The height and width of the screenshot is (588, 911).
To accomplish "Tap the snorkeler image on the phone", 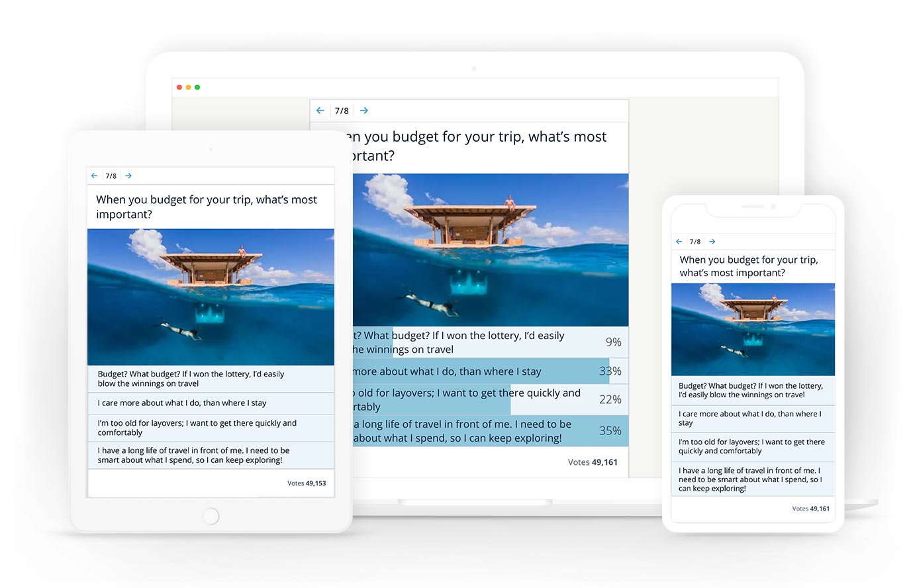I will click(753, 330).
